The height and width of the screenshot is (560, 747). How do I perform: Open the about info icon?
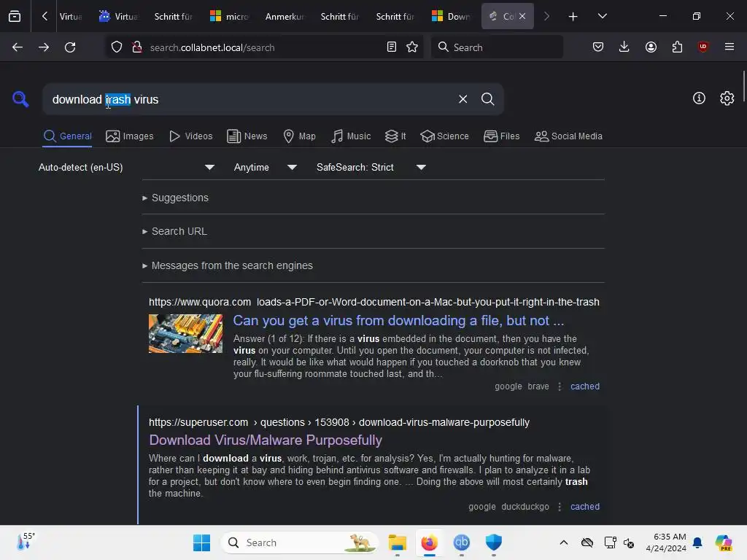click(699, 98)
